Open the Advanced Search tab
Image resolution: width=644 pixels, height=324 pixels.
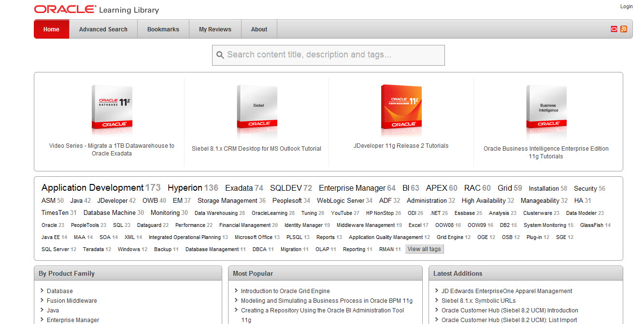coord(103,29)
